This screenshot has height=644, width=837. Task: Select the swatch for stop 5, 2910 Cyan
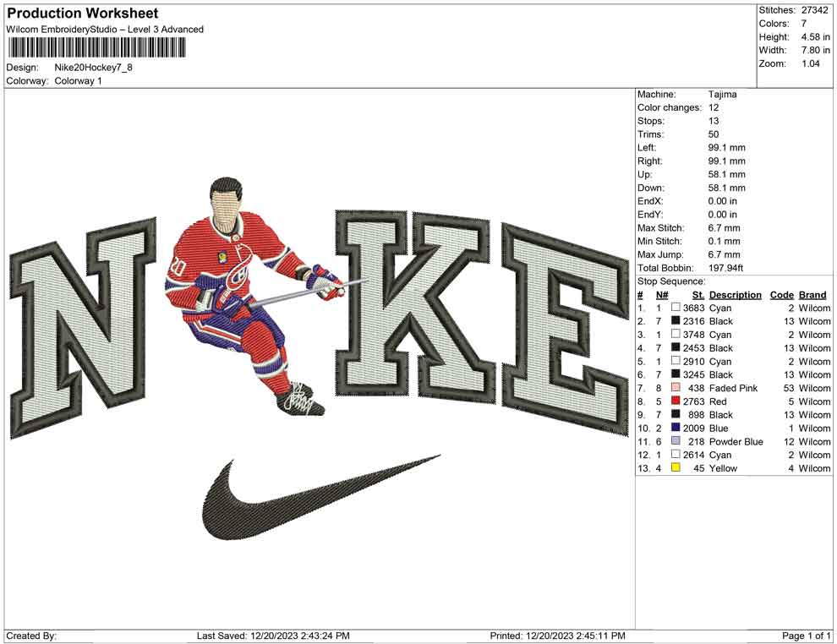click(x=676, y=361)
